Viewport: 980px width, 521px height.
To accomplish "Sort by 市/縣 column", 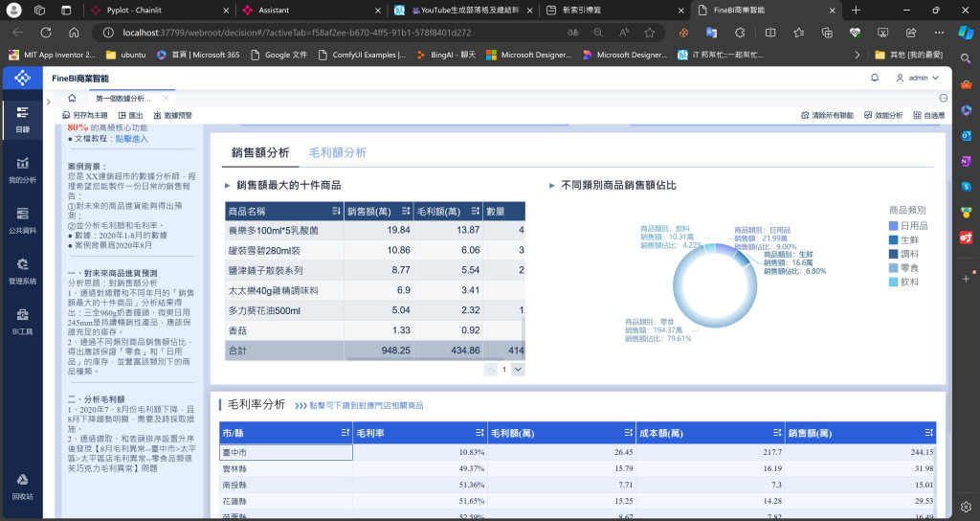I will [345, 433].
